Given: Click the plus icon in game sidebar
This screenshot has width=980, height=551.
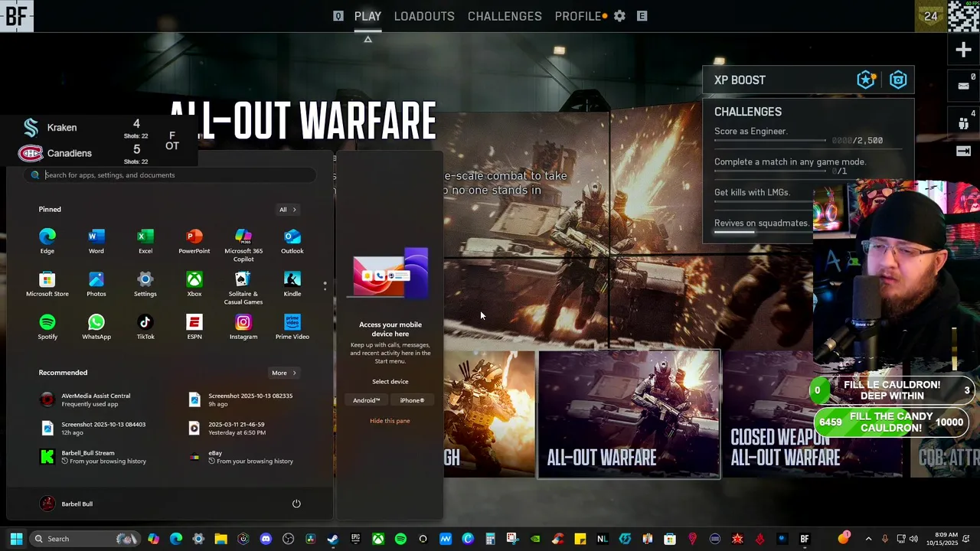Looking at the screenshot, I should (963, 51).
